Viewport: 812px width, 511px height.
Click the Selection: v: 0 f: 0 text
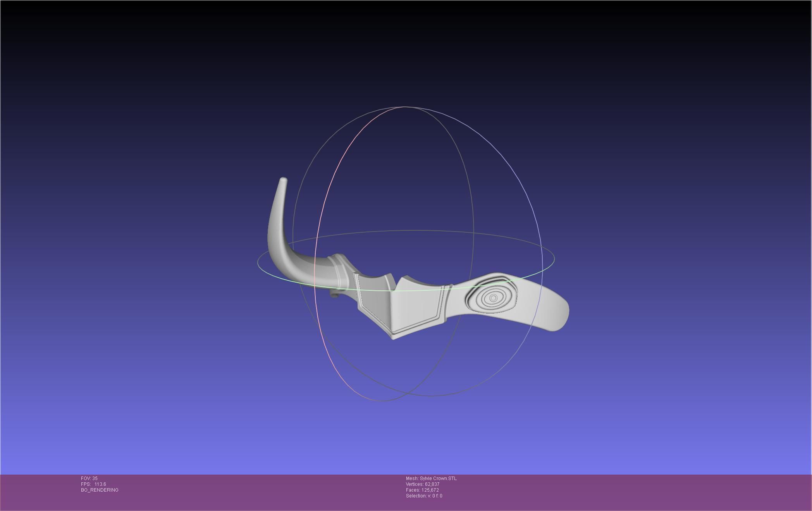tap(424, 496)
